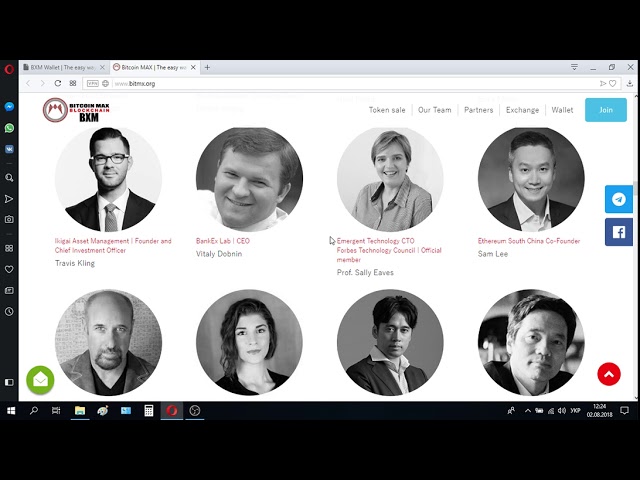Open Messenger in Opera sidebar
Viewport: 640px width, 480px height.
tap(9, 107)
